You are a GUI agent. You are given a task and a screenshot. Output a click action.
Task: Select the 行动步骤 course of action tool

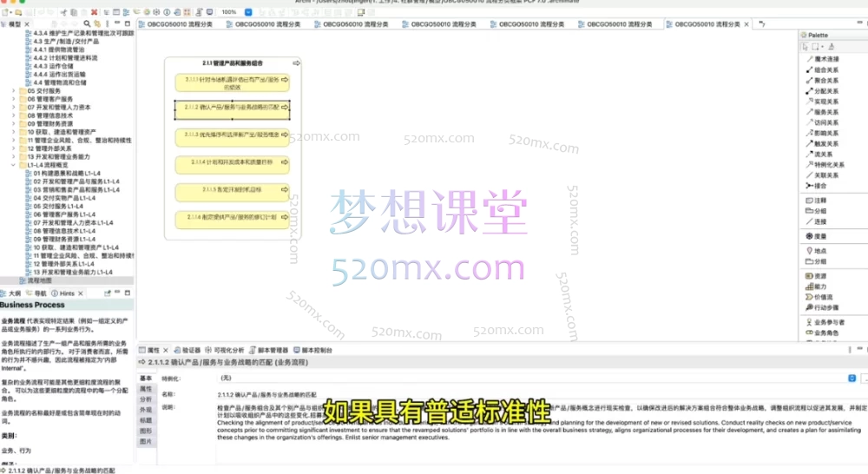point(823,307)
